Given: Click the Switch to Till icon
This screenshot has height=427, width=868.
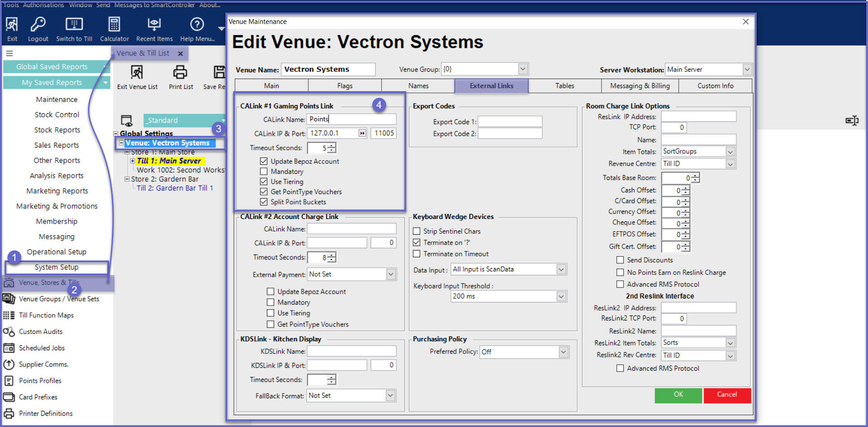Looking at the screenshot, I should click(x=74, y=29).
